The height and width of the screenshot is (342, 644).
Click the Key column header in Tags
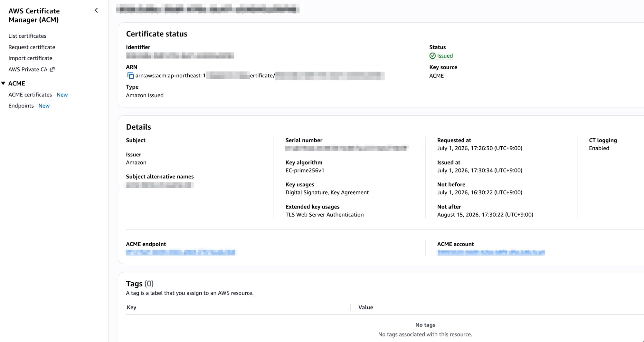131,308
